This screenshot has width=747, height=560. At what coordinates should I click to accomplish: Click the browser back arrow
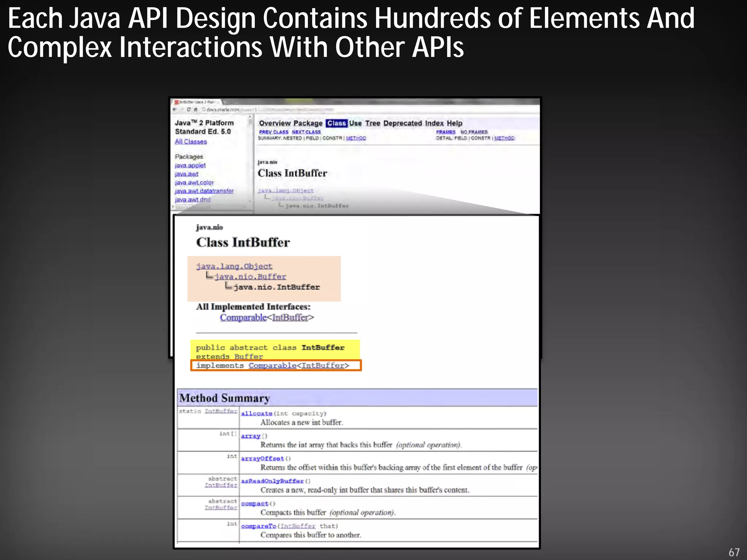pos(175,109)
